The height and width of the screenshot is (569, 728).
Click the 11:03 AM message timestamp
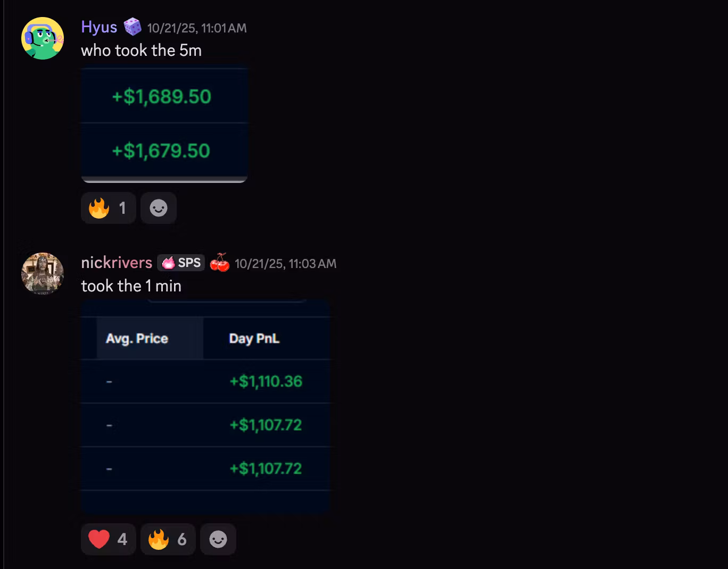[285, 264]
